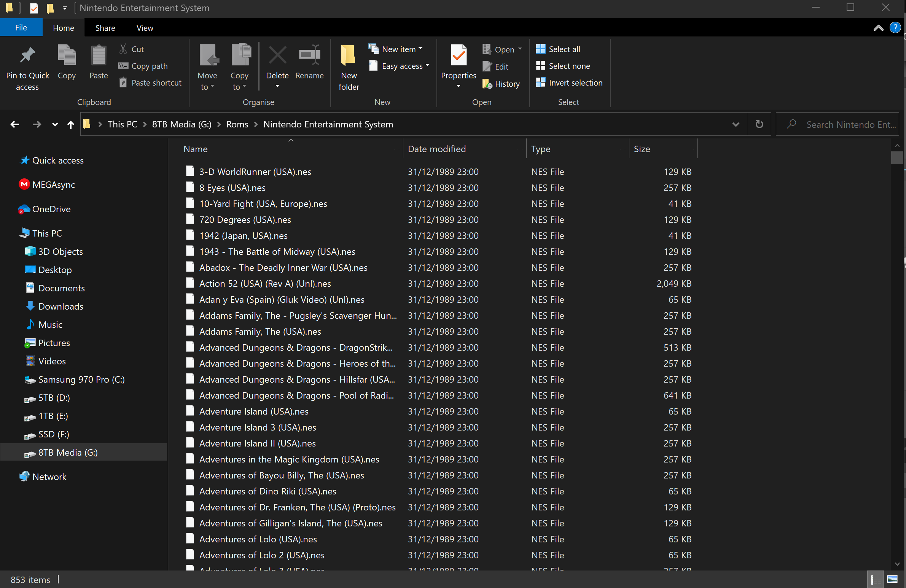The image size is (906, 588).
Task: Switch to Details view in status bar
Action: (875, 579)
